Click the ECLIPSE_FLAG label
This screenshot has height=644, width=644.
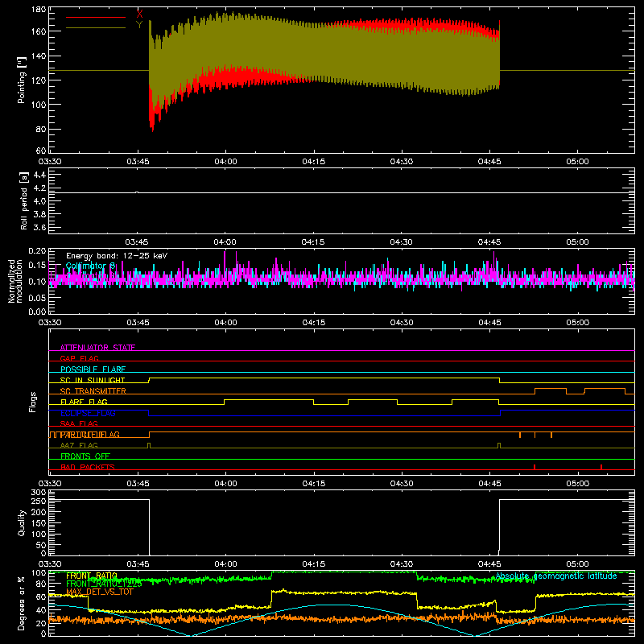click(88, 413)
